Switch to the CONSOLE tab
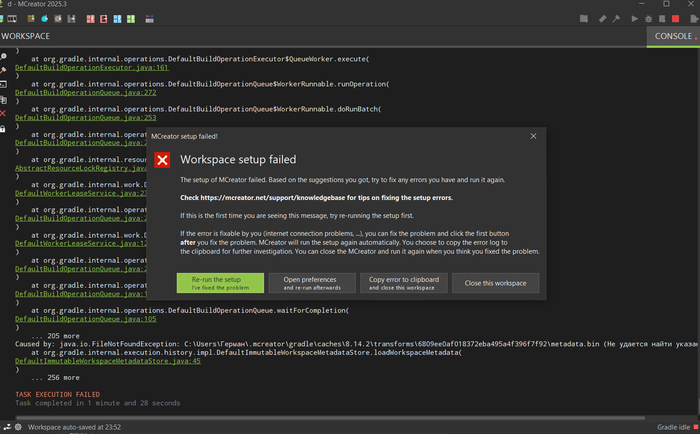 (x=672, y=36)
